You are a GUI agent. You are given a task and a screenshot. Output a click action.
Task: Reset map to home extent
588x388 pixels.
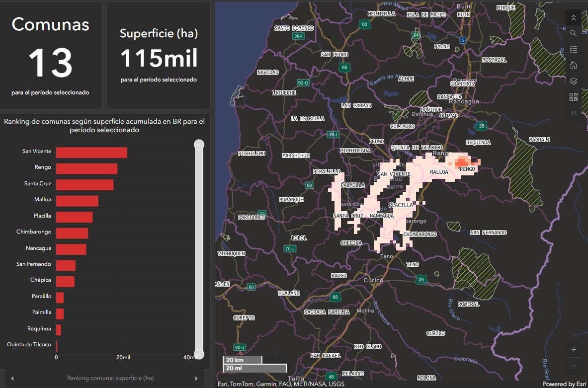point(573,65)
